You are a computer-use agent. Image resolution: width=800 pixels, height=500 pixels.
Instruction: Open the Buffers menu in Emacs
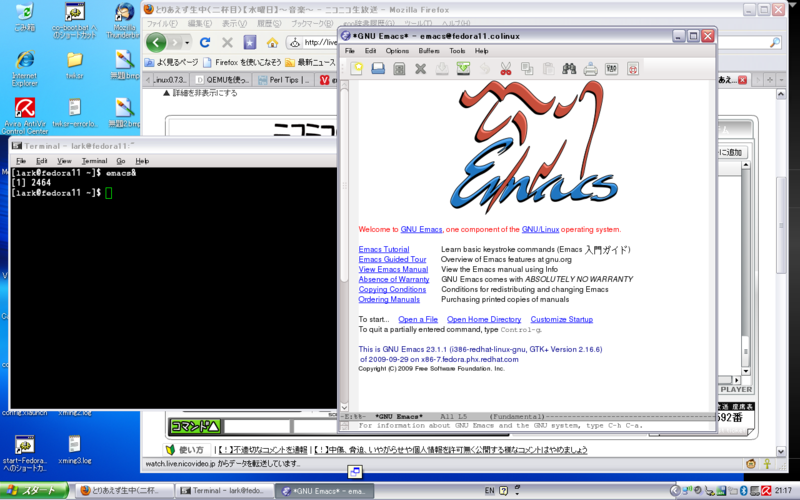[429, 51]
